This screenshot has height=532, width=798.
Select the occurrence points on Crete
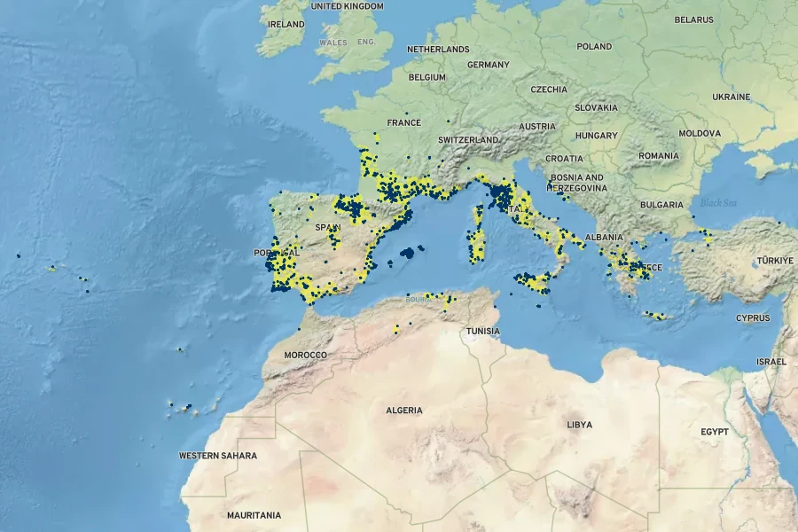(x=655, y=315)
